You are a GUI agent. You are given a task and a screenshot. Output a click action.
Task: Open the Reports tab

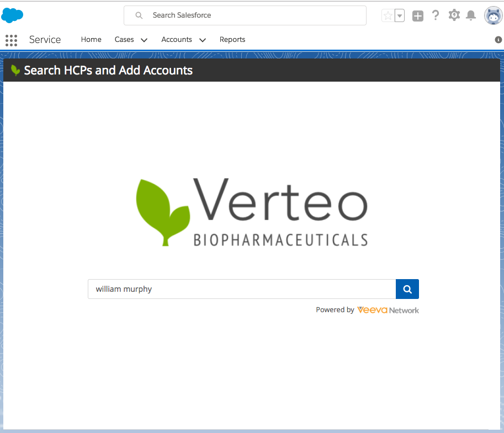tap(232, 40)
